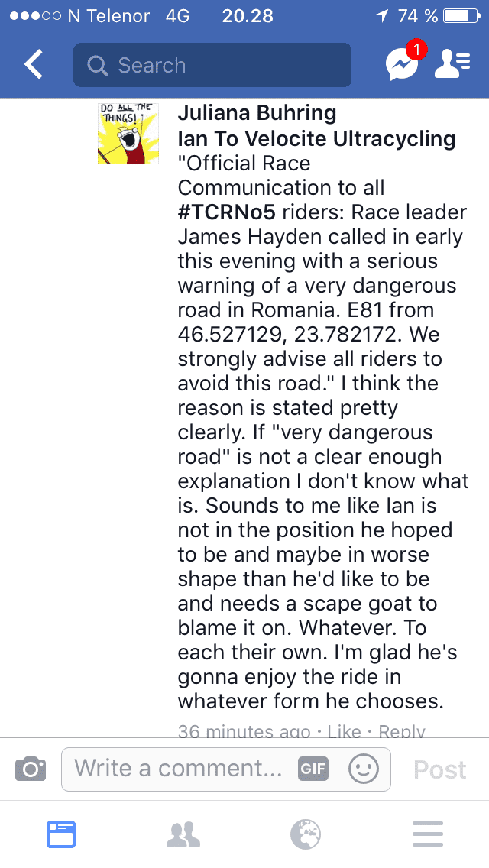Open Messenger with the unread badge
This screenshot has width=489, height=868.
point(403,65)
